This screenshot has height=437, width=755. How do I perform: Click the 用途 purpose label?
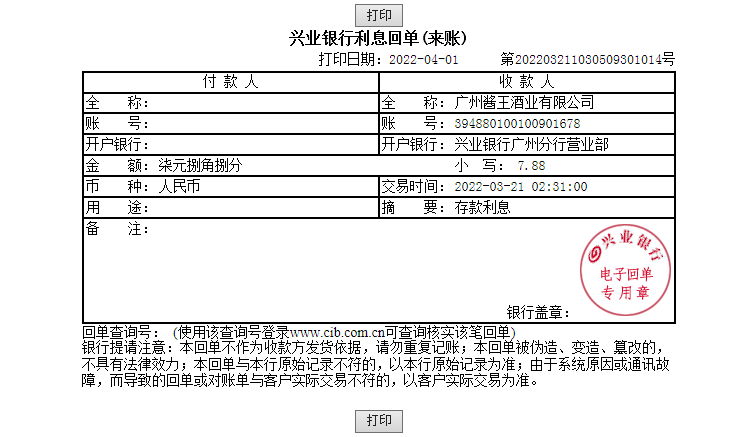click(x=117, y=207)
